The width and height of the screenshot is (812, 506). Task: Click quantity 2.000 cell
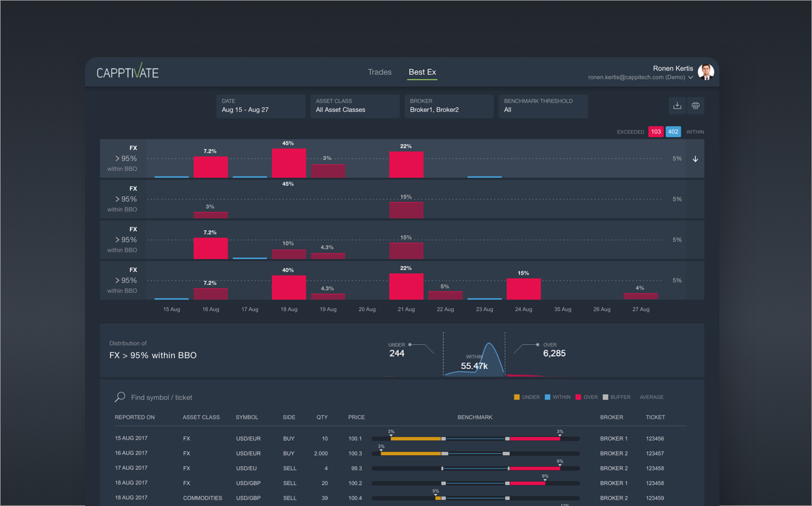[321, 453]
